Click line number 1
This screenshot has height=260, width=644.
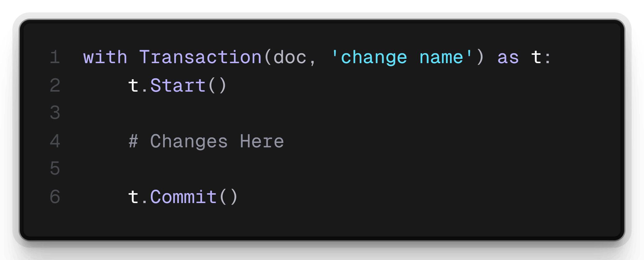tap(55, 57)
